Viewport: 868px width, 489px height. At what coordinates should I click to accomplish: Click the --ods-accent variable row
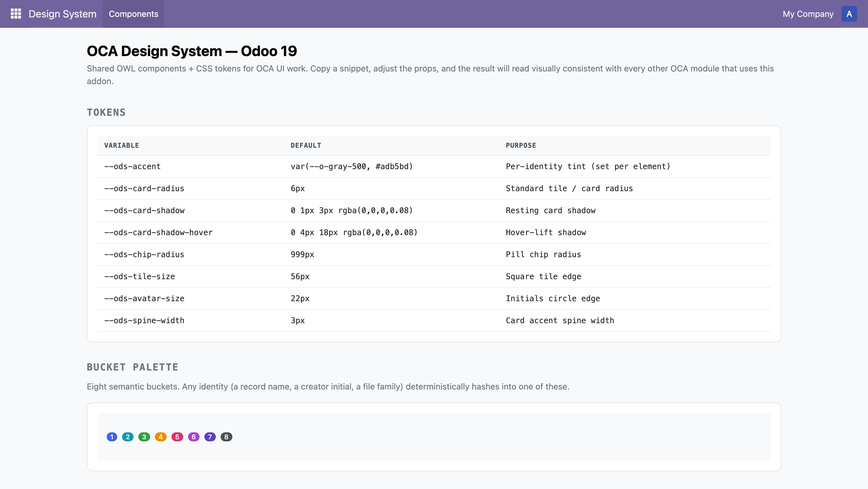[434, 166]
